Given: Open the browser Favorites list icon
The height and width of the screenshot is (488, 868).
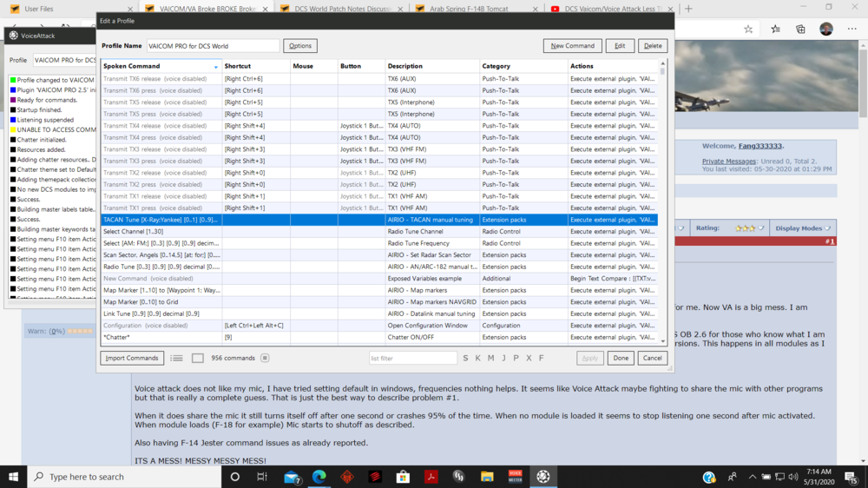Looking at the screenshot, I should point(775,30).
